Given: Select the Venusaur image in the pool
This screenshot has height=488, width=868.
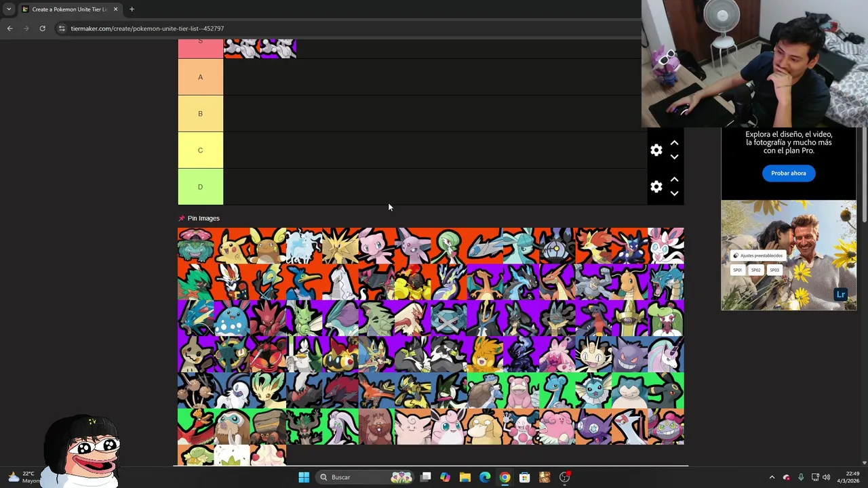Looking at the screenshot, I should tap(195, 245).
